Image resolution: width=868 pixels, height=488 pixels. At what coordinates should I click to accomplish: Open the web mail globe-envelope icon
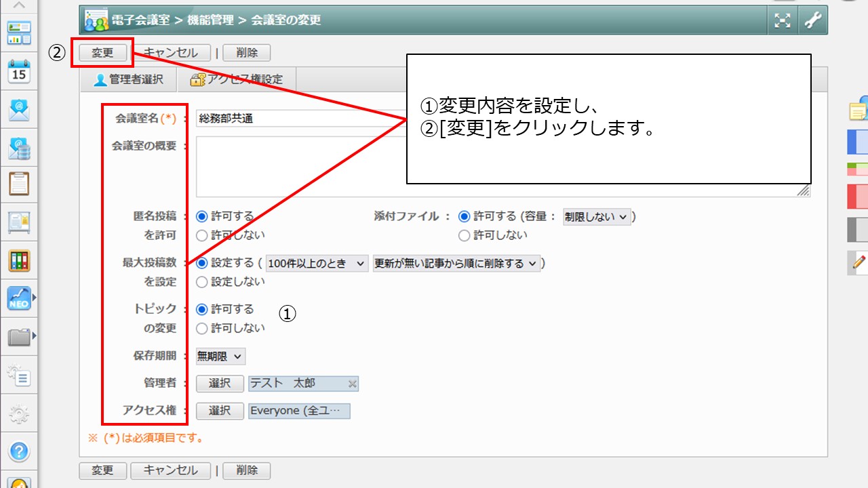[19, 147]
